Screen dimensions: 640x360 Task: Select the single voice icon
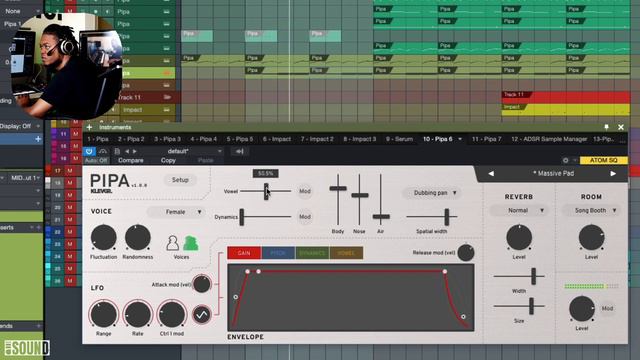coord(173,243)
